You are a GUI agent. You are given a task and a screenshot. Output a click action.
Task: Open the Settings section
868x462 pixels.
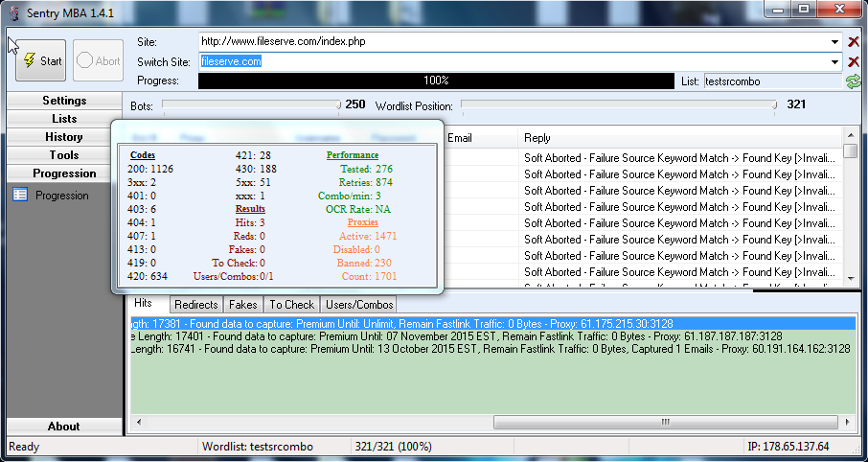pos(64,101)
